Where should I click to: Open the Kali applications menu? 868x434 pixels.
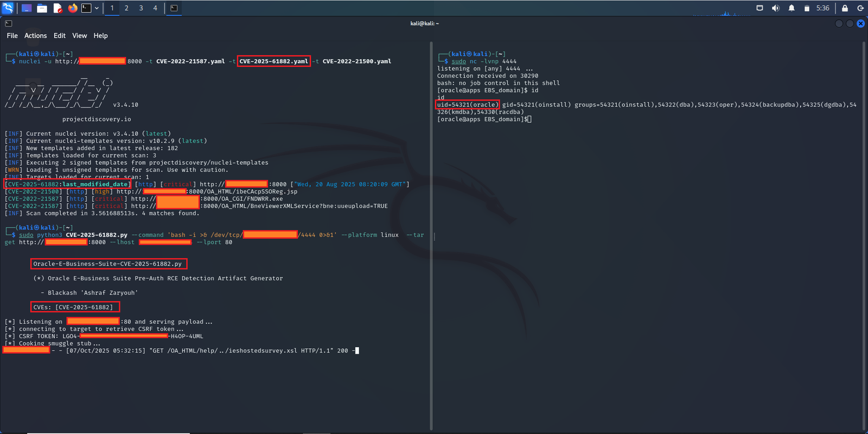[x=8, y=8]
